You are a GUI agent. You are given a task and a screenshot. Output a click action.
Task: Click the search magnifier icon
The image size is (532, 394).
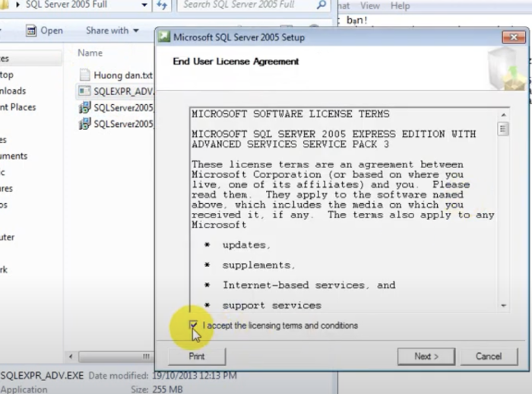point(321,5)
